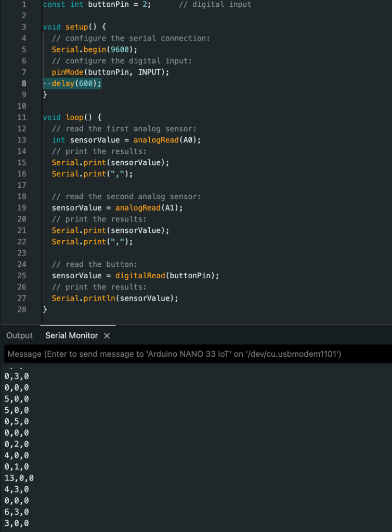The image size is (392, 532).
Task: Click the Serial.println(sensorValue) statement
Action: click(x=115, y=298)
